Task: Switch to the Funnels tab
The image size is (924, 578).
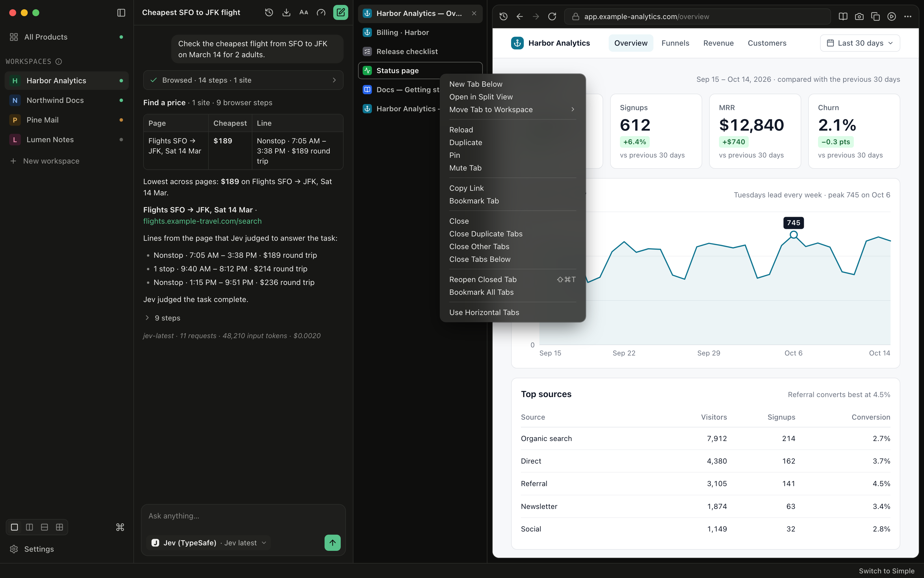Action: 675,43
